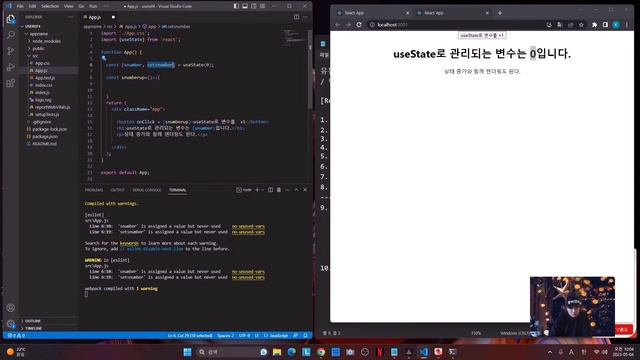
Task: Click the VS Code icon on the taskbar
Action: click(424, 352)
